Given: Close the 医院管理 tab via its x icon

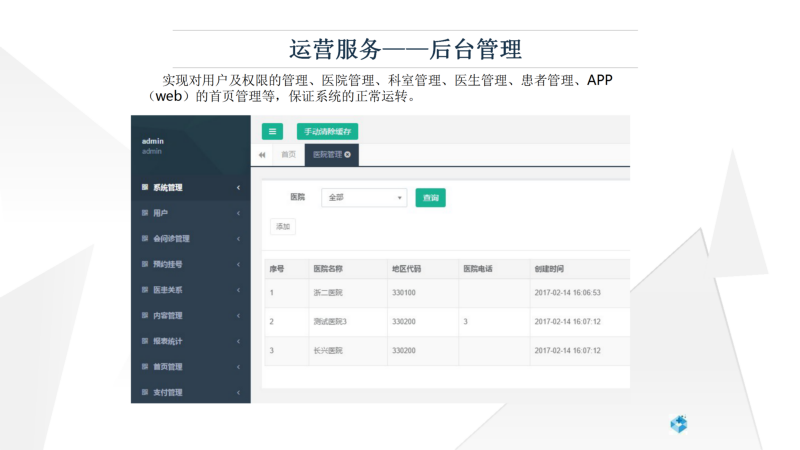Looking at the screenshot, I should [347, 155].
